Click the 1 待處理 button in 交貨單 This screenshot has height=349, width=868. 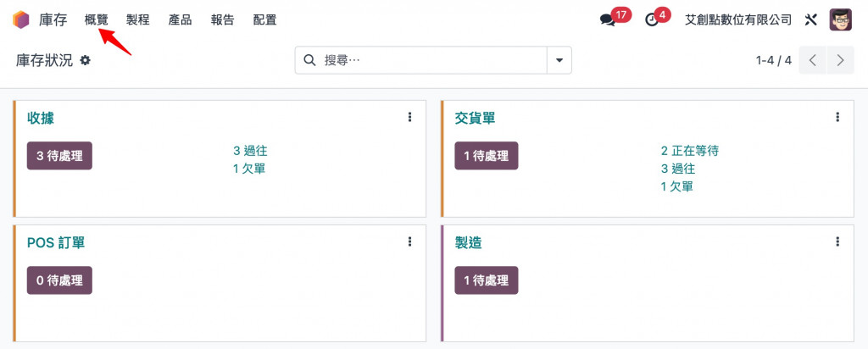tap(487, 156)
